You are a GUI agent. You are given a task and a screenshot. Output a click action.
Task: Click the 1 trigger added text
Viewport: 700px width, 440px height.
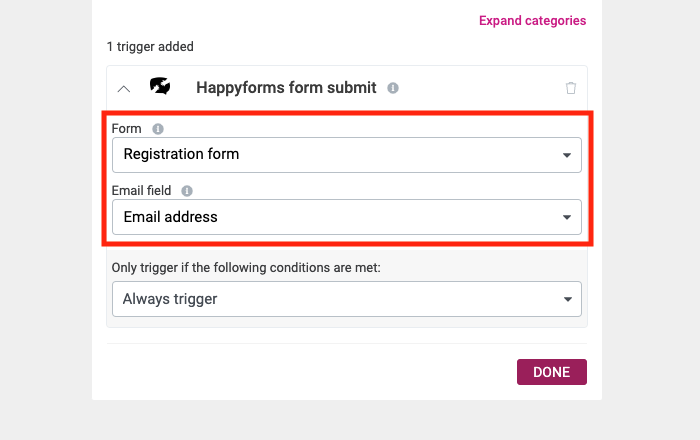150,46
